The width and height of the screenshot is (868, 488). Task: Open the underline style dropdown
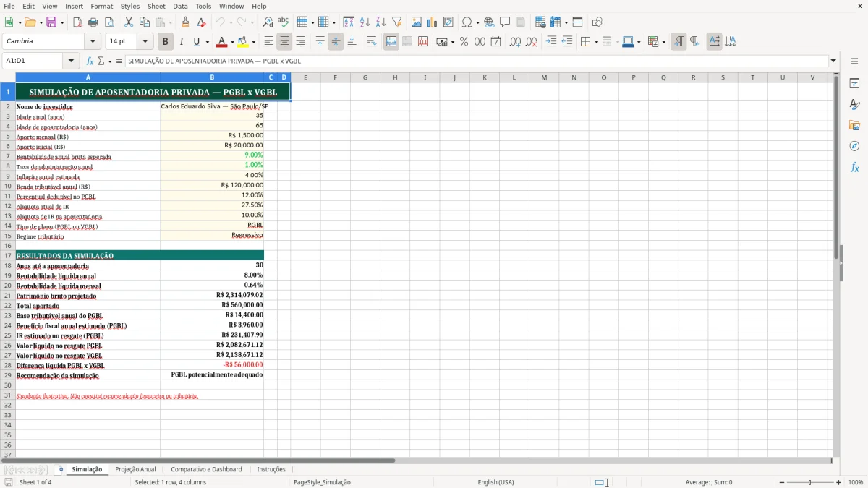coord(207,42)
